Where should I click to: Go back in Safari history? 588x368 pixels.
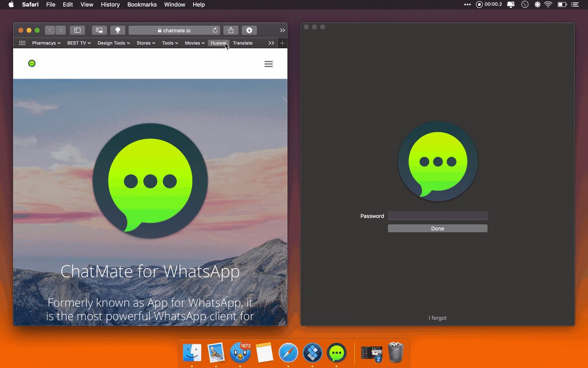(x=50, y=30)
